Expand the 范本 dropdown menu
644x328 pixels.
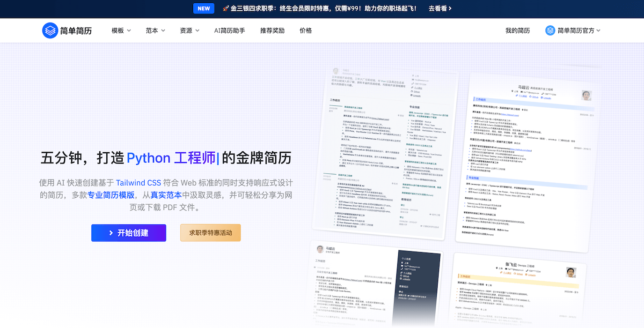(x=155, y=30)
